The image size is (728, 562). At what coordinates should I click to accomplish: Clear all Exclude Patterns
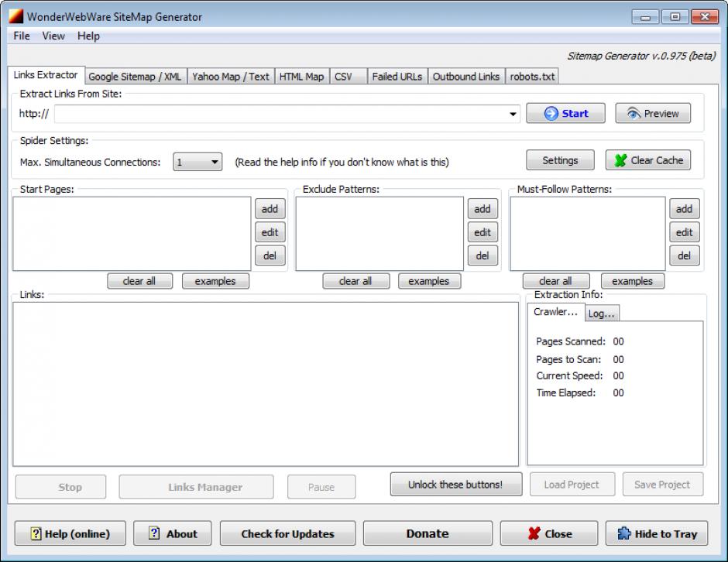355,281
